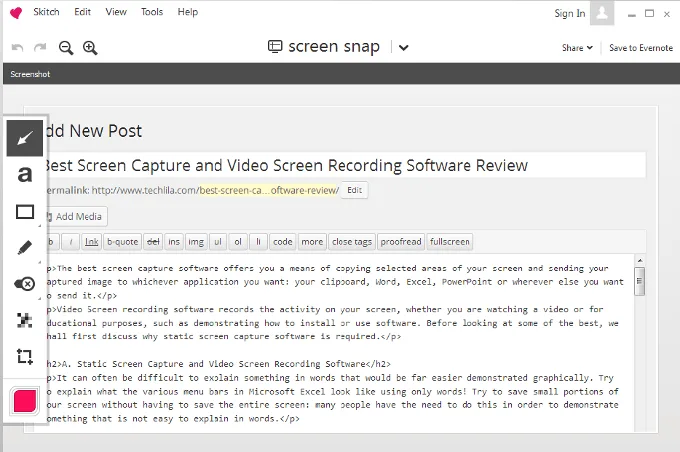Click the Undo arrow
This screenshot has width=680, height=452.
(17, 47)
